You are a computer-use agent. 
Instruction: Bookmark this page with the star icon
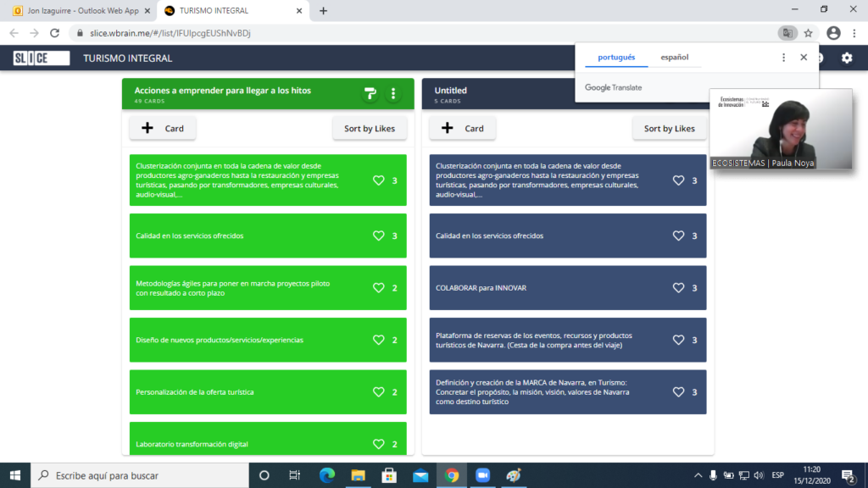coord(809,33)
